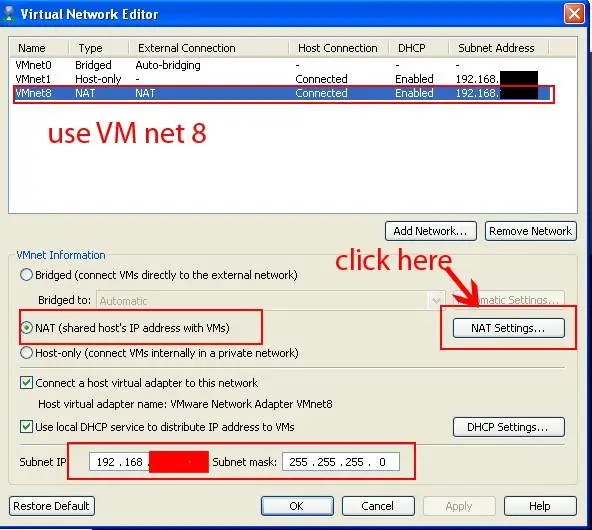The width and height of the screenshot is (592, 530).
Task: Select the Host-only radio option
Action: coord(26,353)
